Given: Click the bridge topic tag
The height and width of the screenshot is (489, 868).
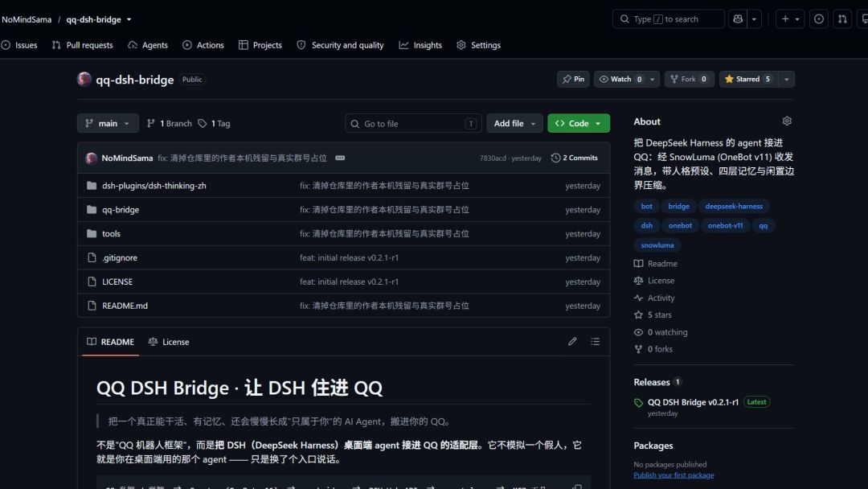Looking at the screenshot, I should [x=678, y=206].
